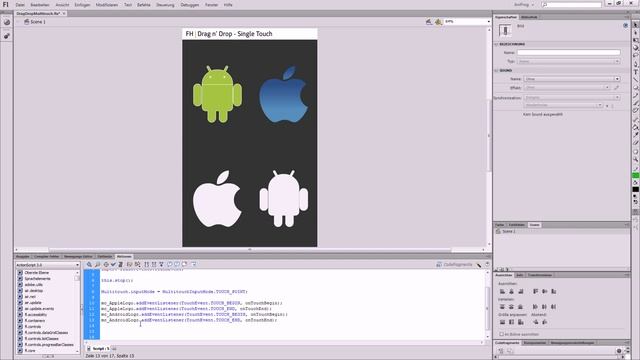Switch to the Komponenten tab

click(x=535, y=343)
